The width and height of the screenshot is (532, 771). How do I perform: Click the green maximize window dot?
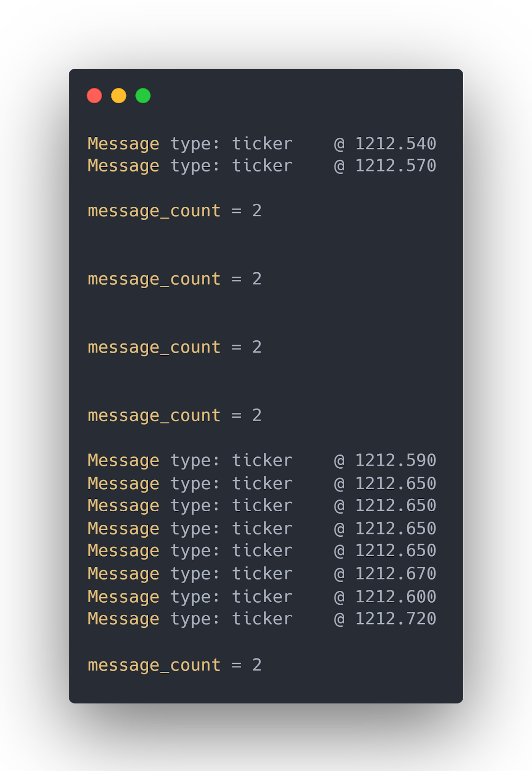[x=143, y=96]
